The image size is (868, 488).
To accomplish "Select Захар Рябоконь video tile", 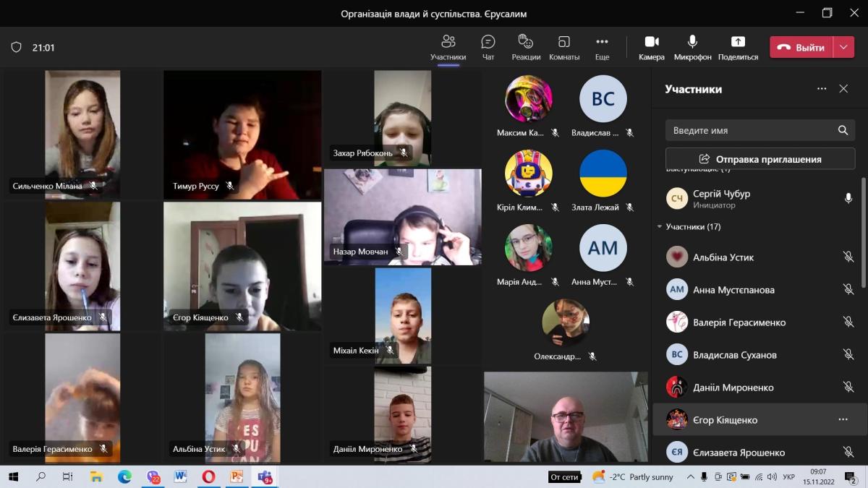I will coord(403,119).
